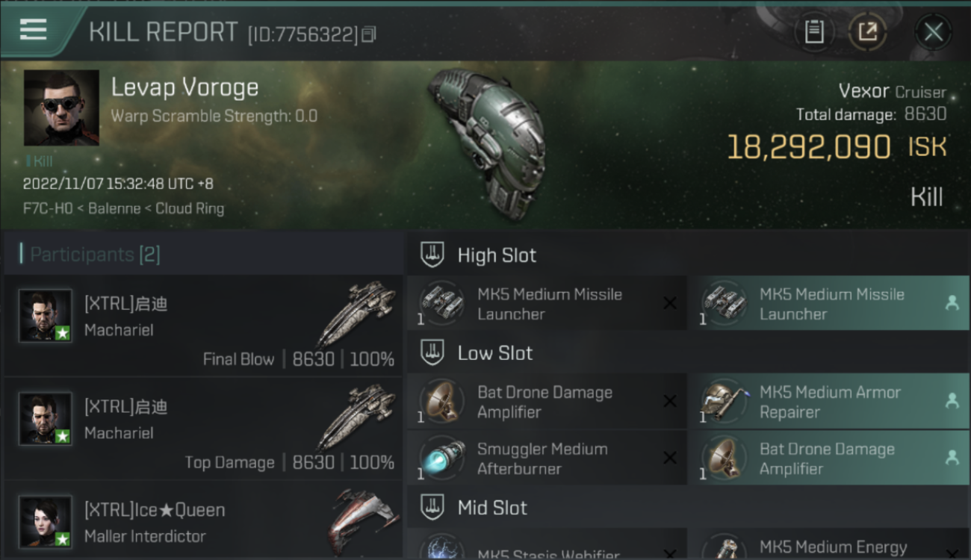Click the destroyed Bat Drone Damage Amplifier
Screen dimensions: 971x560
547,402
